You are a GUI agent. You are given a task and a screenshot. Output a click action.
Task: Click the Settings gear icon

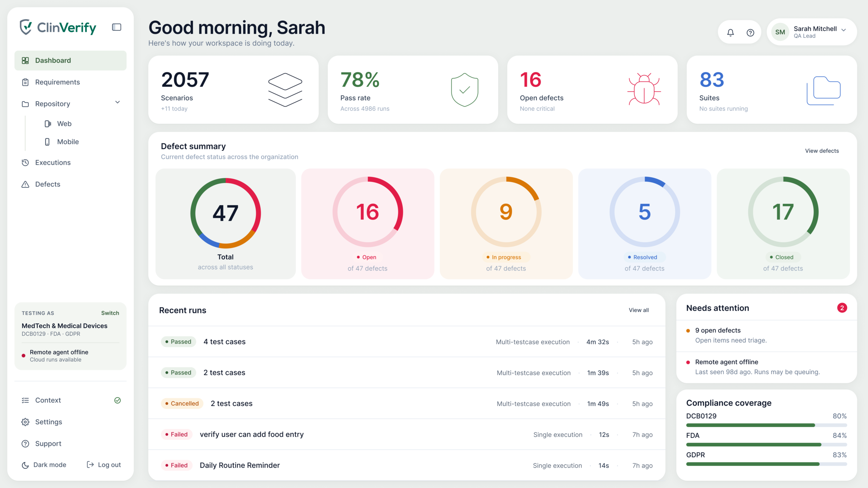[x=25, y=422]
